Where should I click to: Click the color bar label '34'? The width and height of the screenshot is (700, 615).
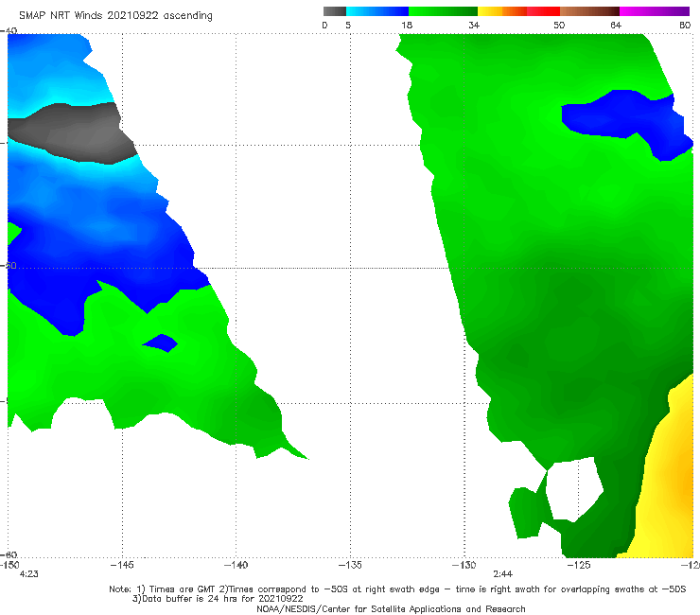point(474,25)
